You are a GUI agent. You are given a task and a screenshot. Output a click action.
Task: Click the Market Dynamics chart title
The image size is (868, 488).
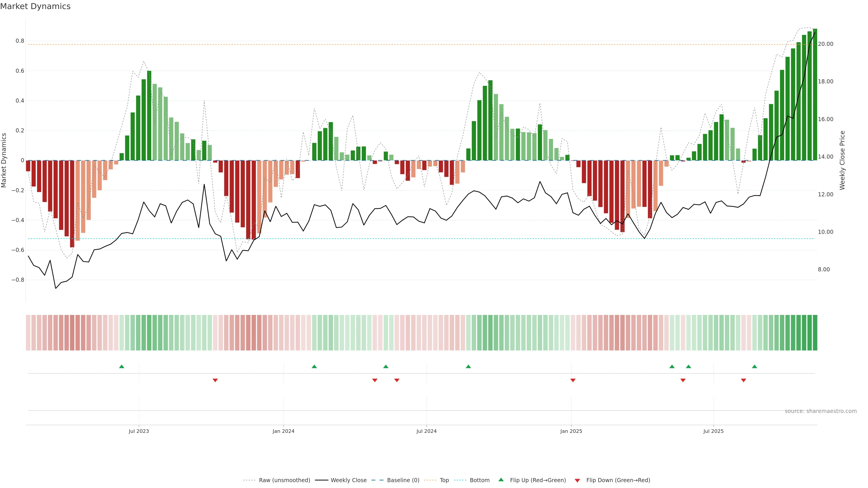(x=35, y=6)
